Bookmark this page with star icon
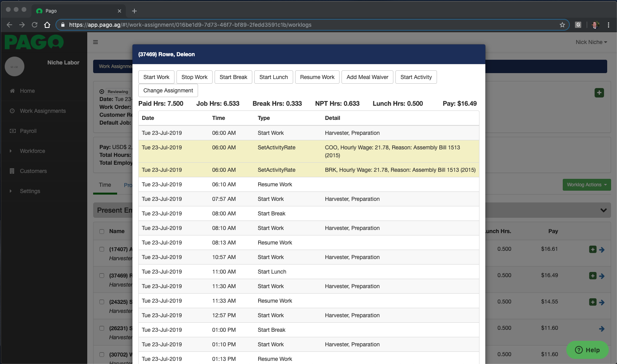This screenshot has width=617, height=364. click(x=562, y=25)
